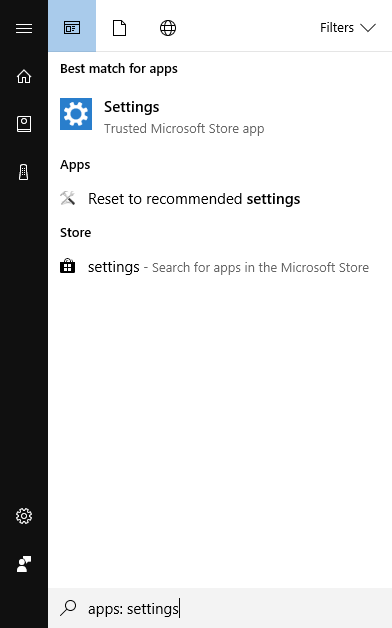392x628 pixels.
Task: Click the 'Apps' section heading
Action: [75, 165]
